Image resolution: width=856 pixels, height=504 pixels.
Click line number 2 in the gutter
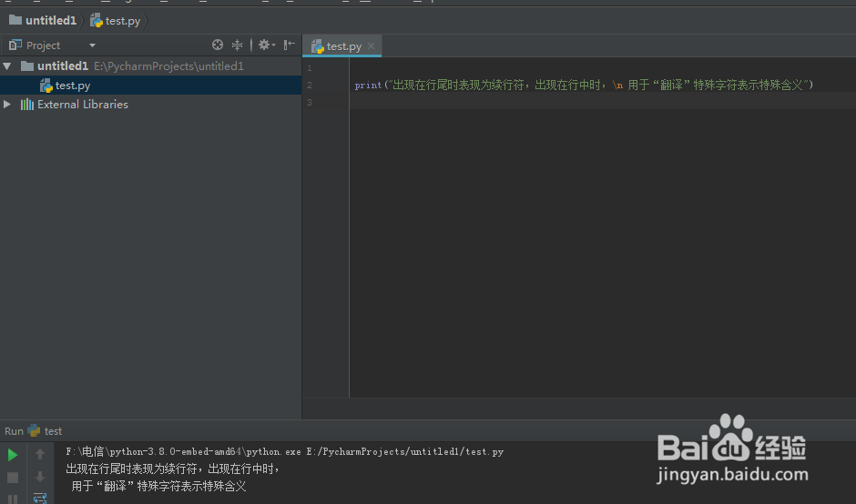(310, 86)
